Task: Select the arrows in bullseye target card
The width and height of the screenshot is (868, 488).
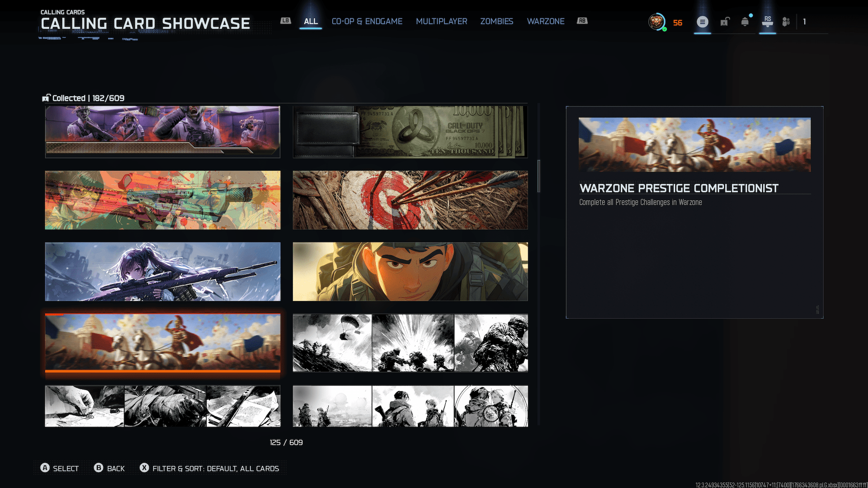Action: point(410,200)
